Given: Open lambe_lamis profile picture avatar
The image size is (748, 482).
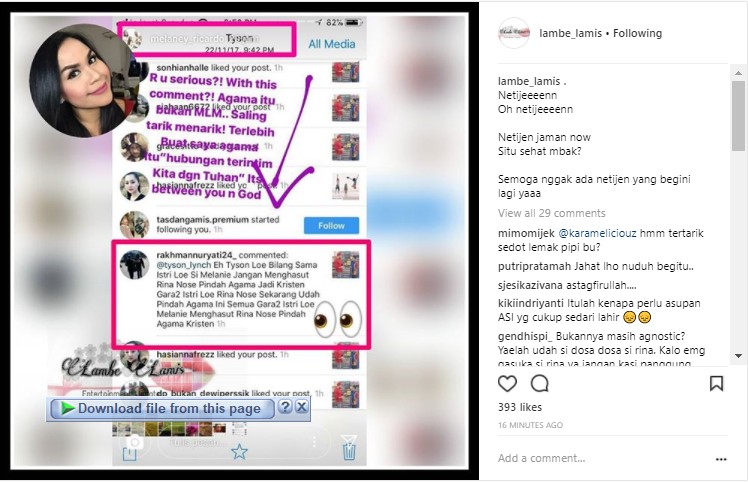Looking at the screenshot, I should (514, 33).
